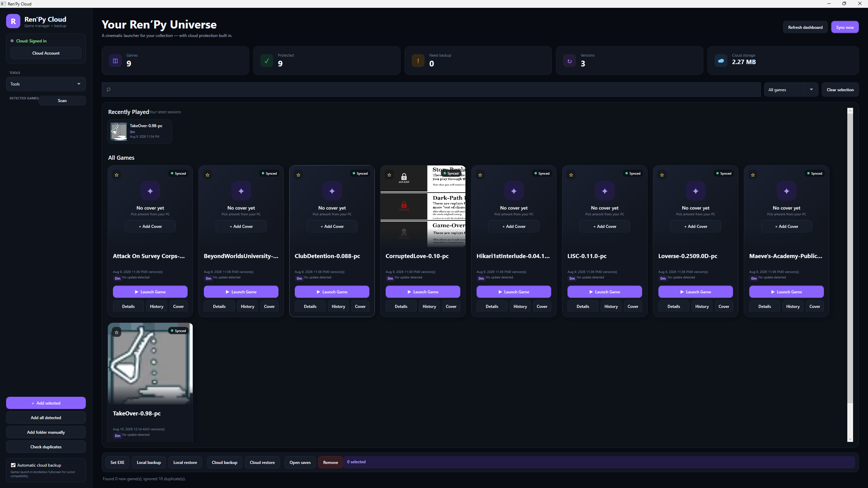Image resolution: width=868 pixels, height=488 pixels.
Task: Click Add all detected button
Action: click(x=46, y=418)
